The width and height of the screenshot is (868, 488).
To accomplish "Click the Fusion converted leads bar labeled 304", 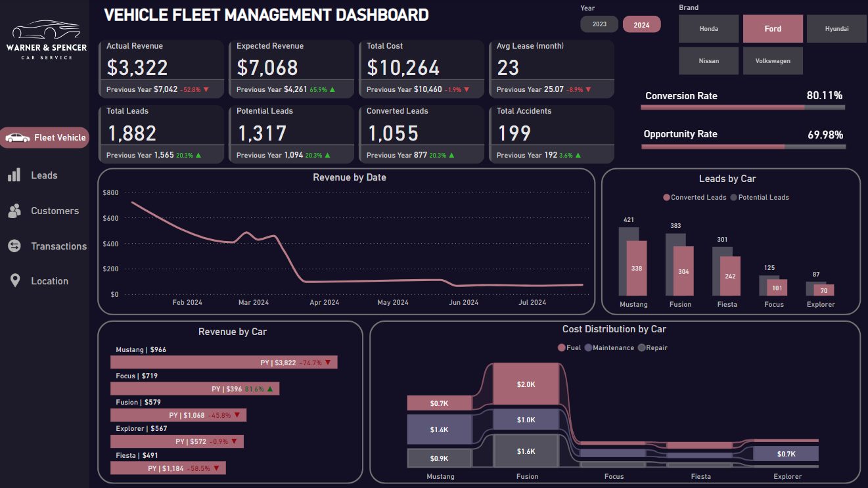I will pyautogui.click(x=683, y=271).
